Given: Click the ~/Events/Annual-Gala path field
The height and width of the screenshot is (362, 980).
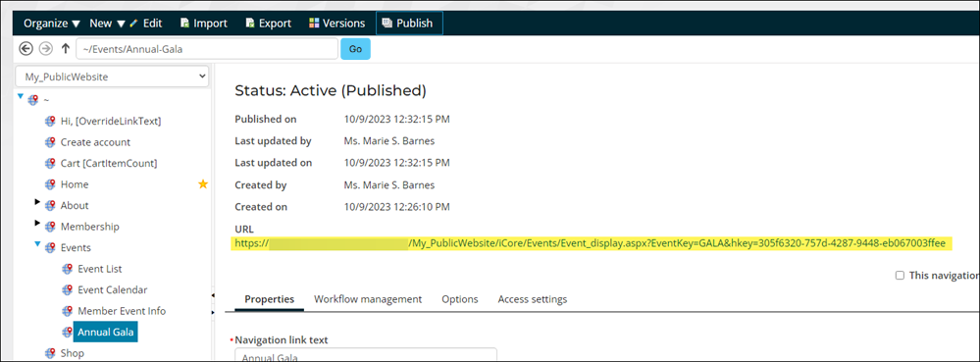Looking at the screenshot, I should pos(207,49).
